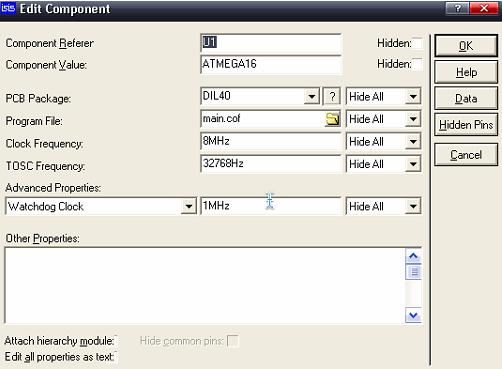Open the Help button

pyautogui.click(x=466, y=72)
